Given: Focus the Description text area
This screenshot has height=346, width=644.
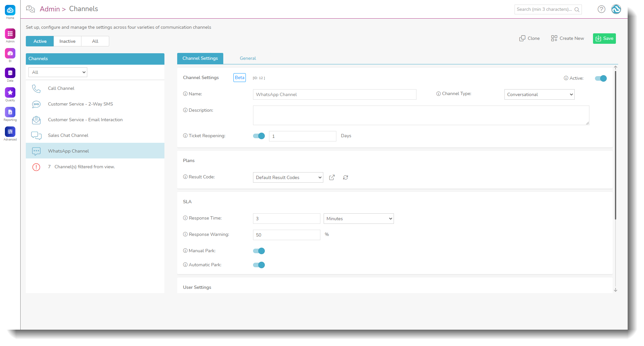Looking at the screenshot, I should point(421,115).
